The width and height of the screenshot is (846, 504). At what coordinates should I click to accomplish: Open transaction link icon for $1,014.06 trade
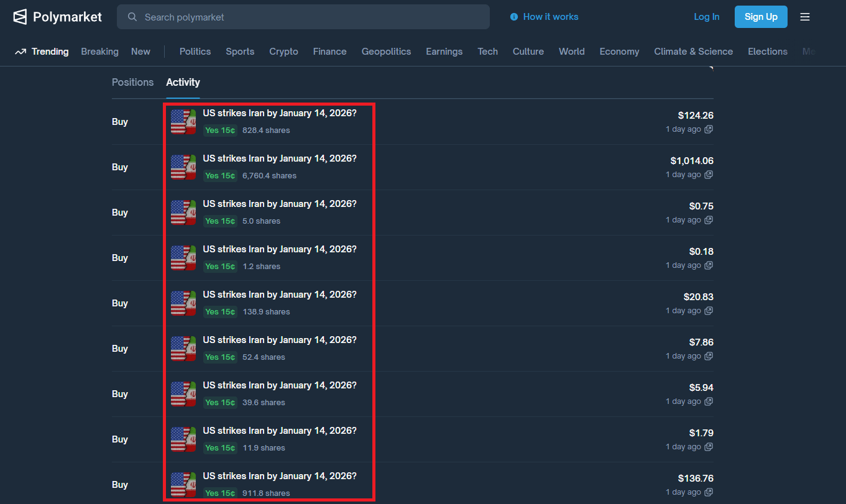[709, 175]
